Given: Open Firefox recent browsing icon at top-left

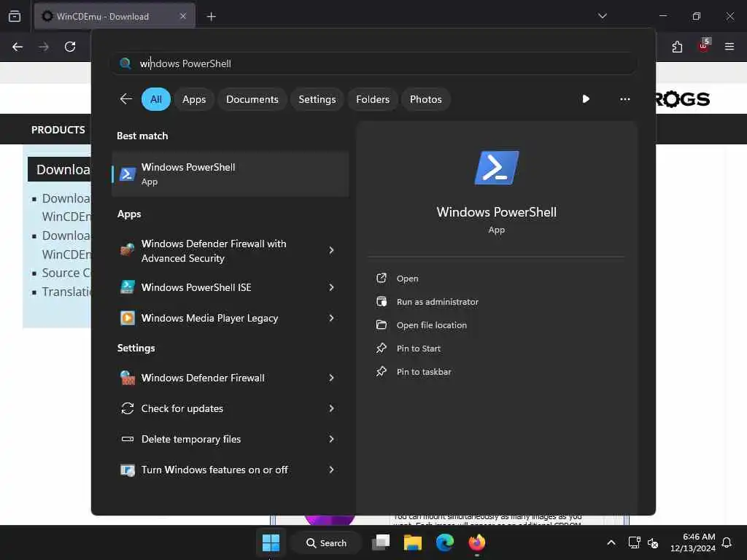Looking at the screenshot, I should tap(15, 16).
